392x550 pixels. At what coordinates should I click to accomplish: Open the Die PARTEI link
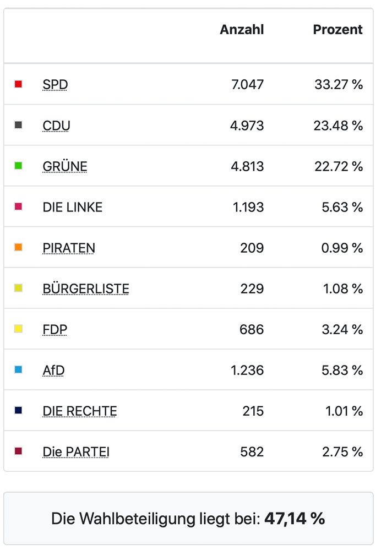click(76, 451)
